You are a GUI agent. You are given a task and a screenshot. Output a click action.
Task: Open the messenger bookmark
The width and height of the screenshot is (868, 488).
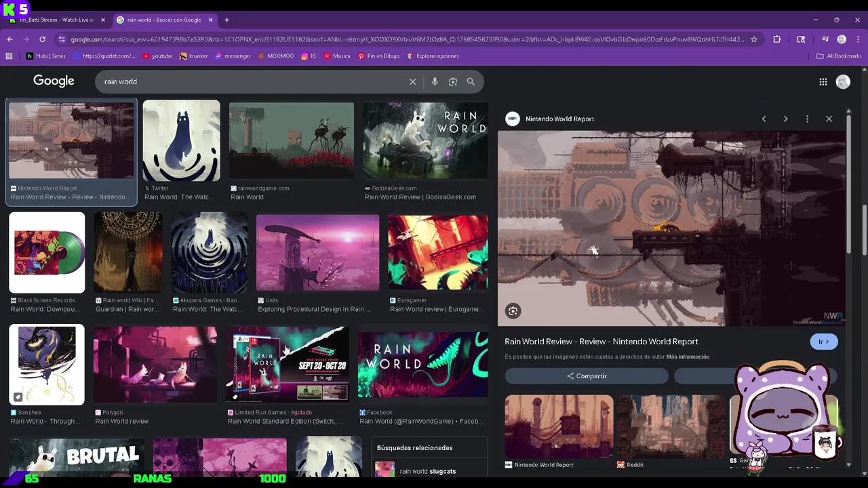click(233, 56)
